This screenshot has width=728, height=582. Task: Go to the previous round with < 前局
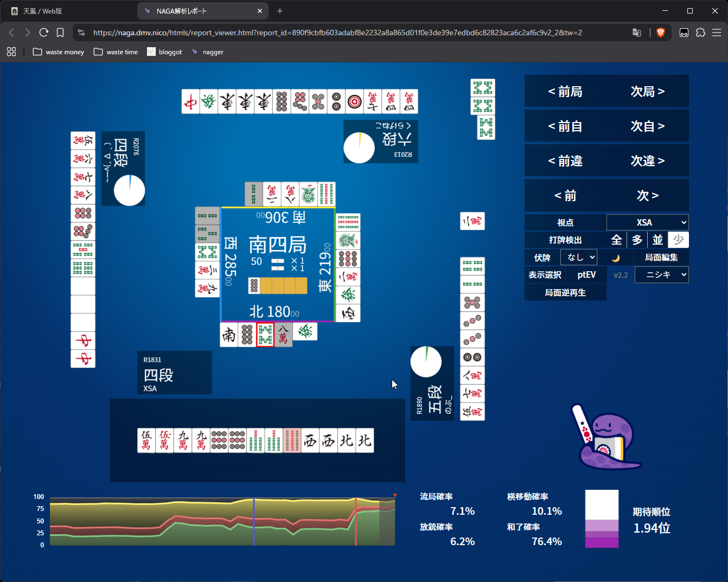[565, 92]
